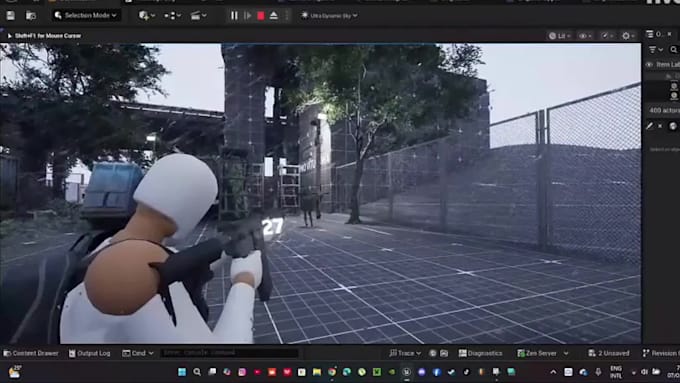Pause the play-in-editor simulation
The image size is (680, 383).
234,16
